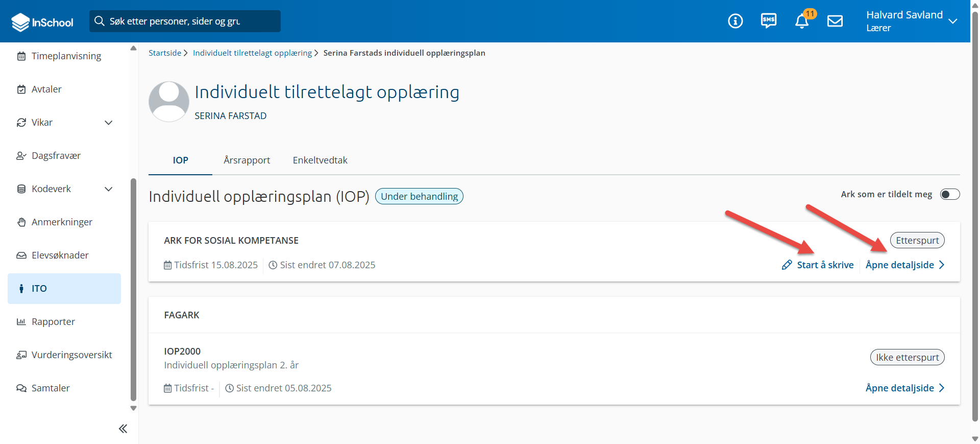Click the Elevsøknader inbox icon

pos(21,255)
